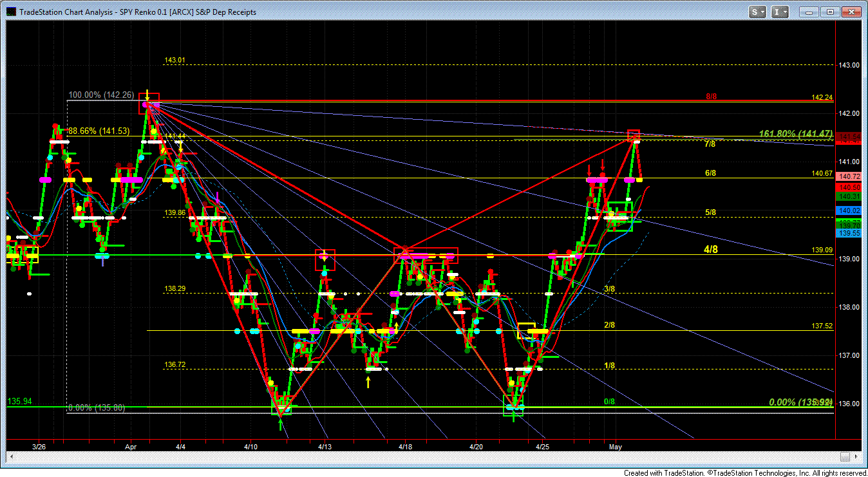Open the S symbol-link dropdown in title bar
This screenshot has height=477, width=868.
[757, 12]
